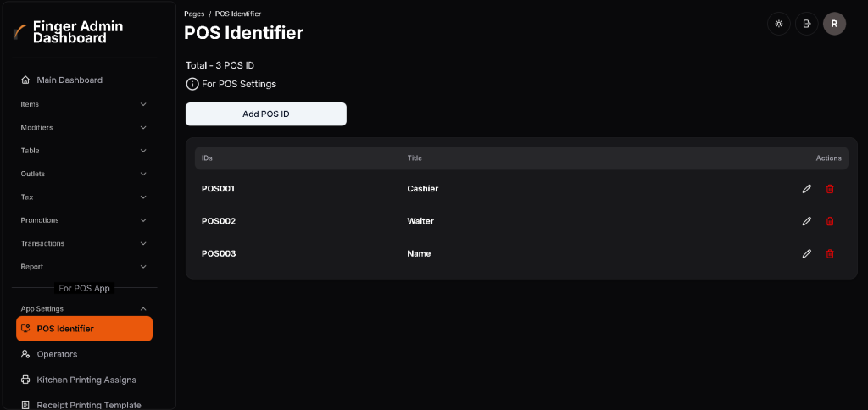Open the Operators page

pos(57,354)
